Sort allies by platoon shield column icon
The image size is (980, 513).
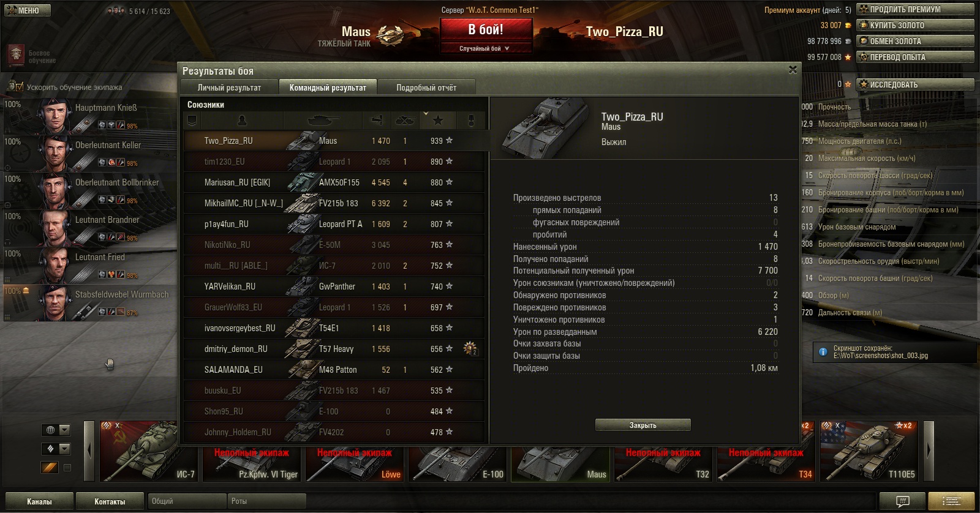pyautogui.click(x=192, y=121)
